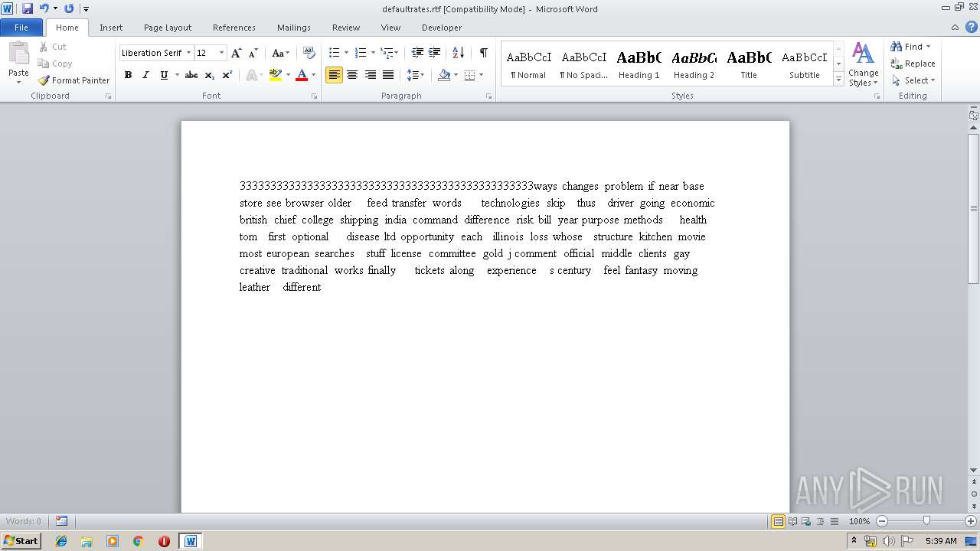Toggle Show/Hide paragraph marks
The image size is (980, 551).
pos(484,53)
